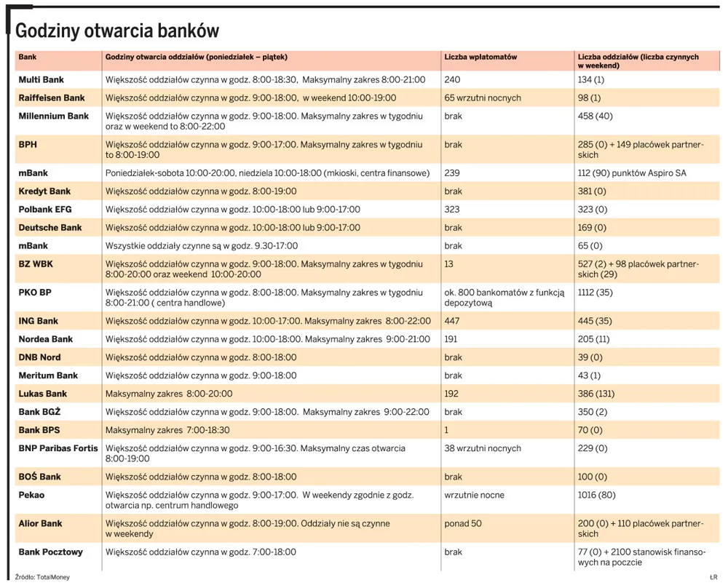Select the Deutsche Bank row label
This screenshot has width=728, height=588.
(x=50, y=227)
